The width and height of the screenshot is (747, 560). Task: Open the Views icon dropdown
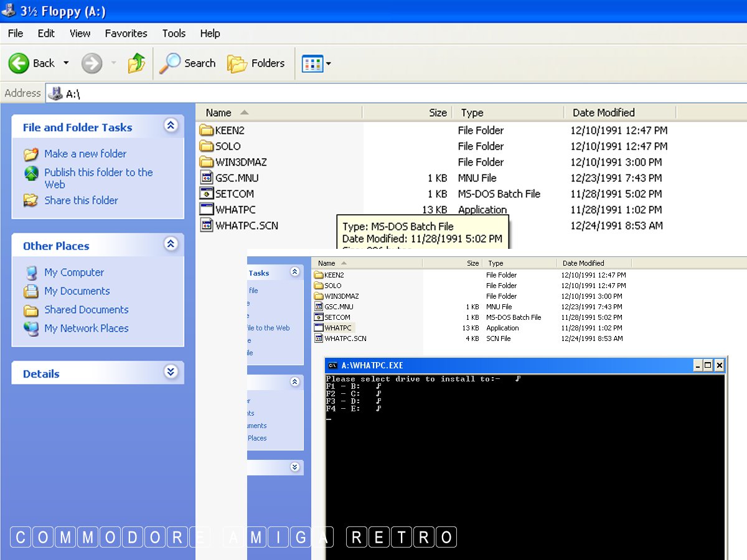tap(316, 63)
